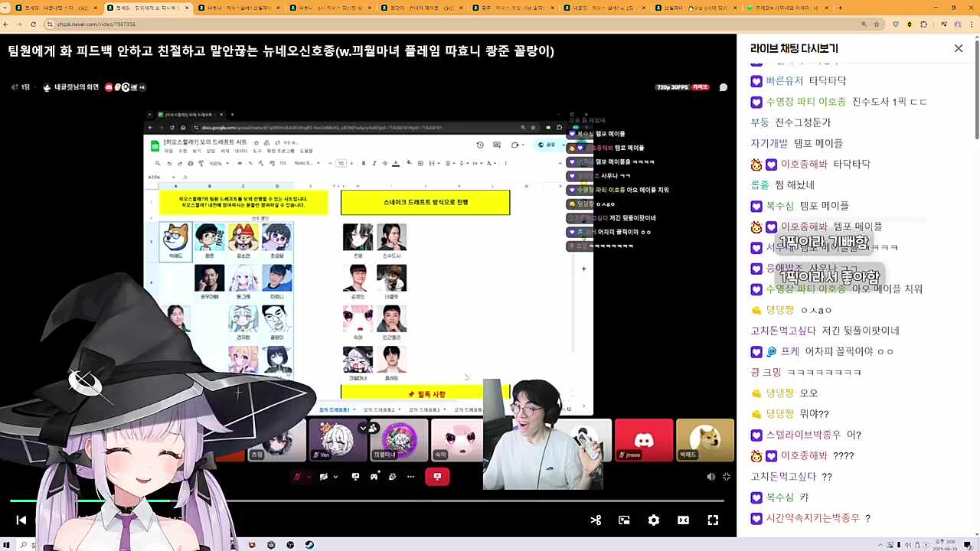Bookmark this page with the star icon

[x=877, y=24]
